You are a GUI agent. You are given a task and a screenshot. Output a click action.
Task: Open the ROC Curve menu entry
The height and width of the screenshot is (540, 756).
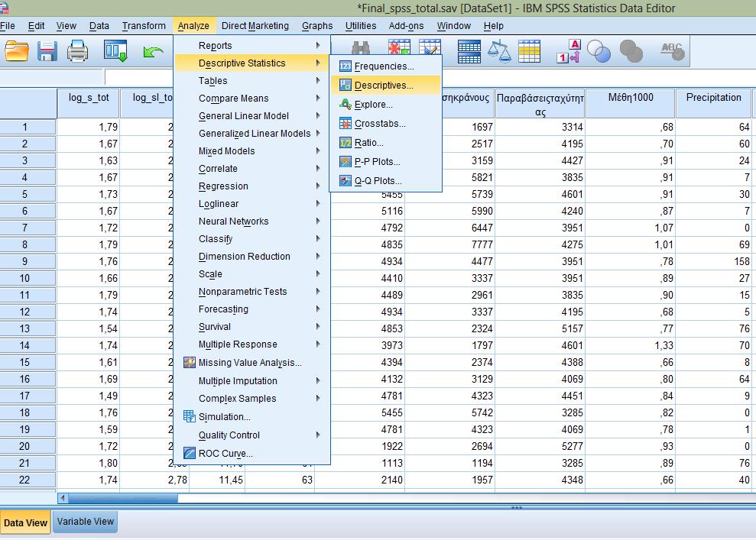point(252,453)
